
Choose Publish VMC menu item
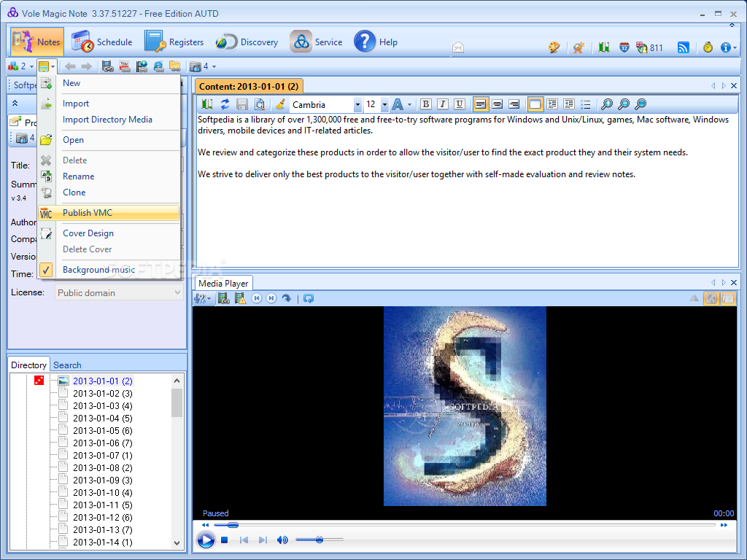click(x=109, y=213)
